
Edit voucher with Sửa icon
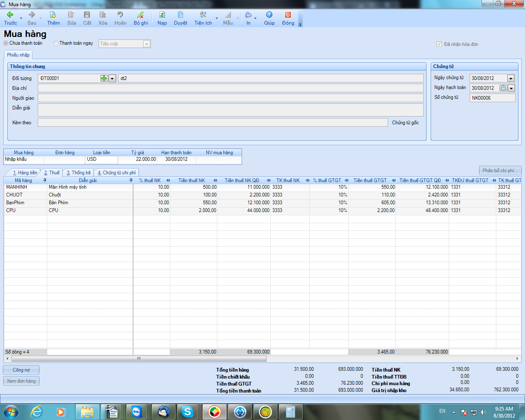71,15
